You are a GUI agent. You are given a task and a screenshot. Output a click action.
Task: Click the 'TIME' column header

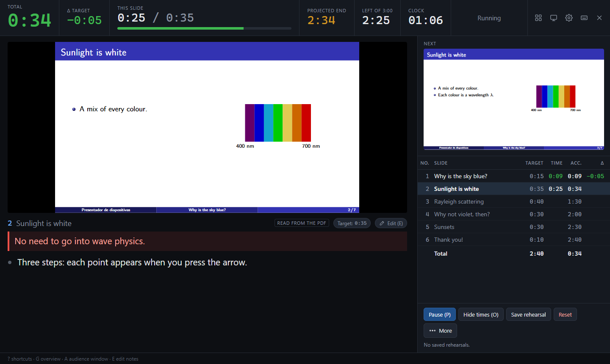coord(557,163)
